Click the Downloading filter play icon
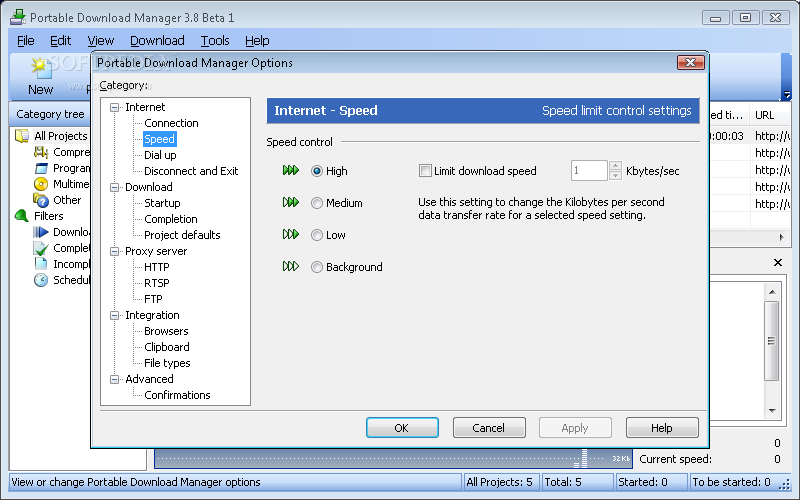 (41, 232)
